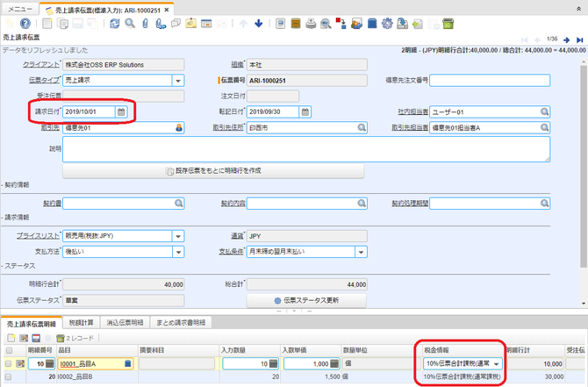Click into the 説明 text area
This screenshot has width=588, height=387.
[306, 149]
